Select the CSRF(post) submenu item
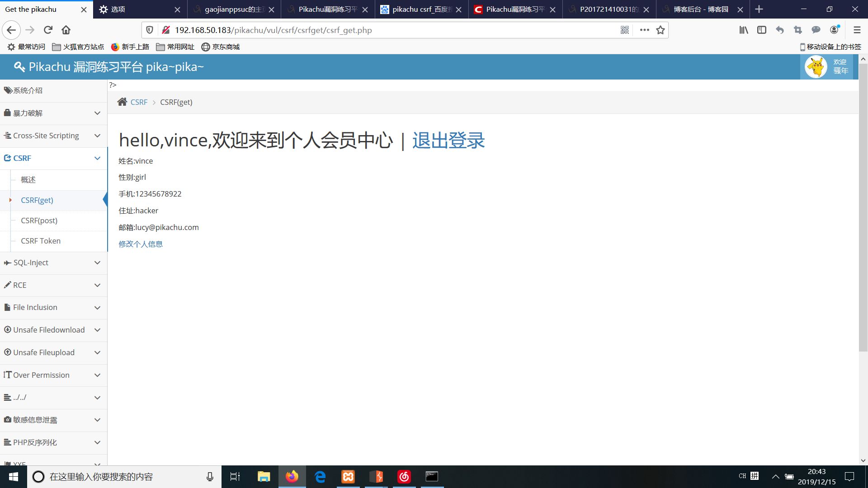This screenshot has width=868, height=488. pyautogui.click(x=39, y=221)
